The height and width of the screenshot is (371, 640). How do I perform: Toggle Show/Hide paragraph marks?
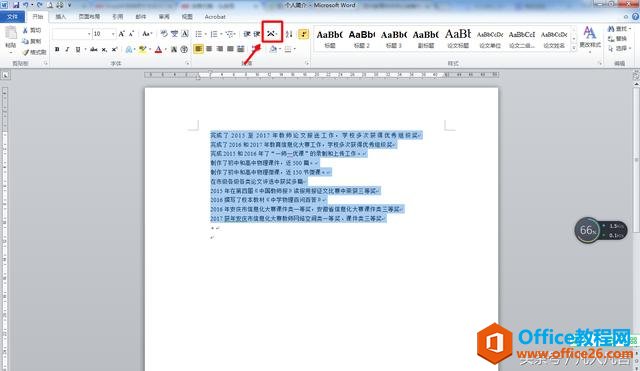coord(303,34)
